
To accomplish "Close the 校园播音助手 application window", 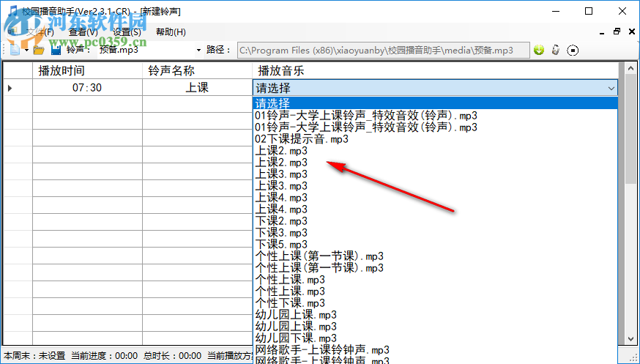I will coord(622,12).
